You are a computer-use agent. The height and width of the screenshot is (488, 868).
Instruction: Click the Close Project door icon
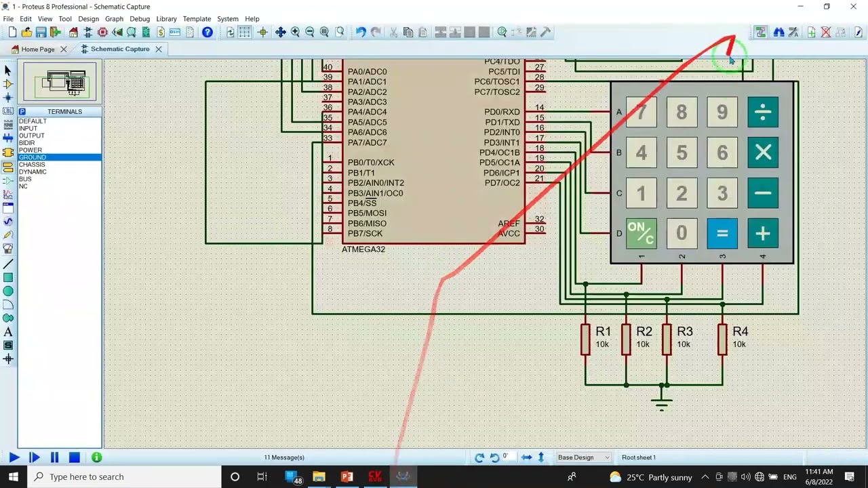point(55,32)
